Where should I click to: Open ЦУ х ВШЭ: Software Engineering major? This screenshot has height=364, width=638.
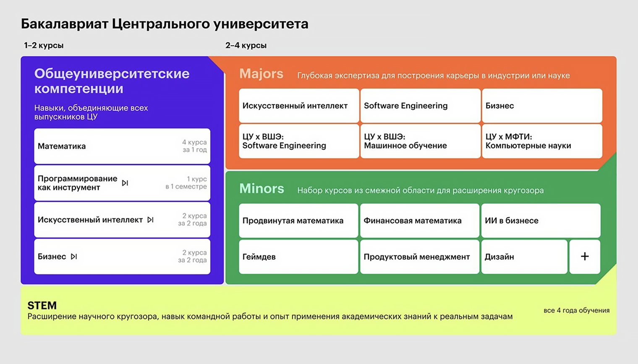299,141
